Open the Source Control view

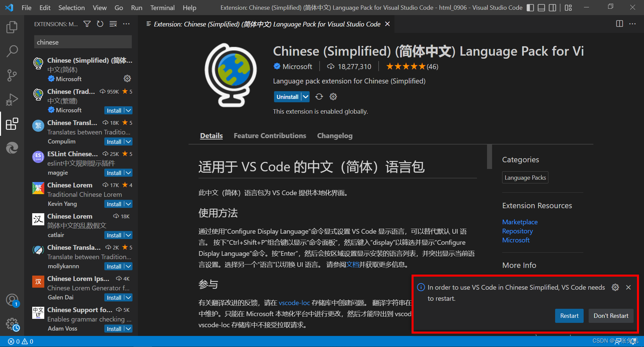12,75
